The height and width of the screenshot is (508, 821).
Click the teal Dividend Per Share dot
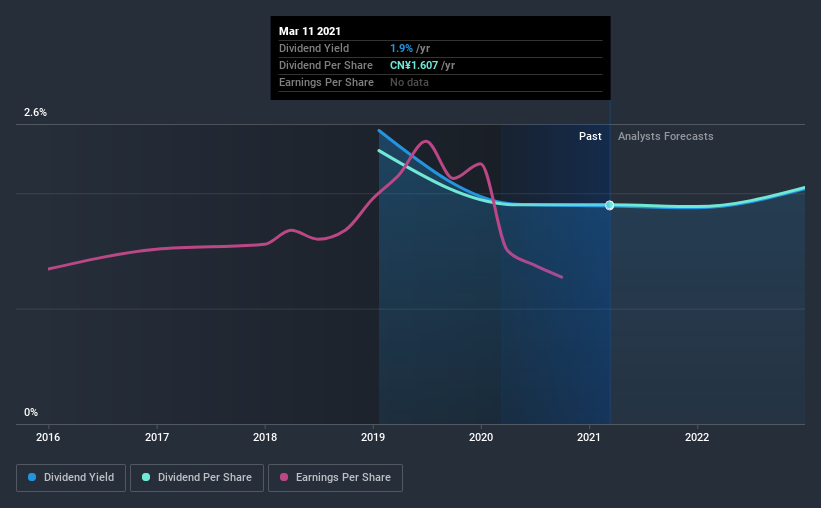146,477
